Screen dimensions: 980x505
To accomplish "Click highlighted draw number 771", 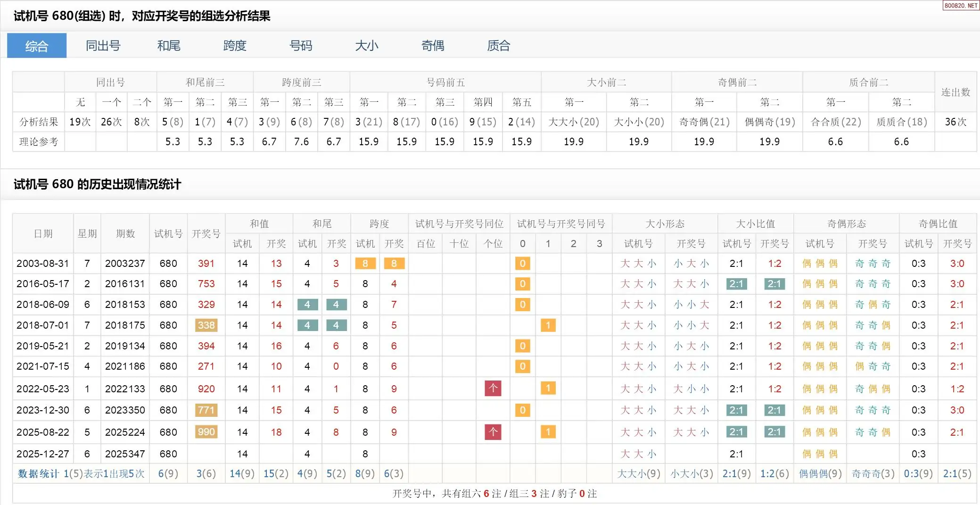I will click(x=206, y=410).
